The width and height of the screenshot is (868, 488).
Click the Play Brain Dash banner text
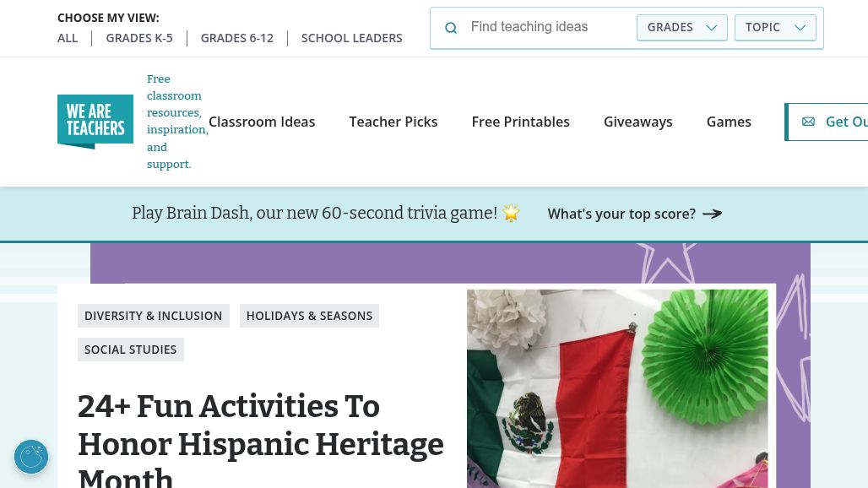[x=314, y=213]
